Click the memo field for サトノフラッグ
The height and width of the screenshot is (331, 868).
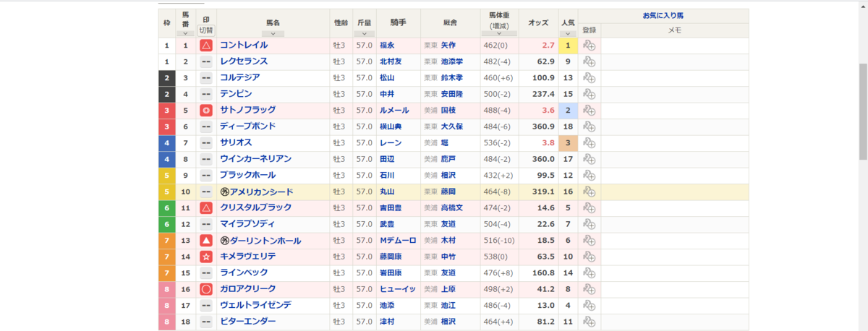674,111
